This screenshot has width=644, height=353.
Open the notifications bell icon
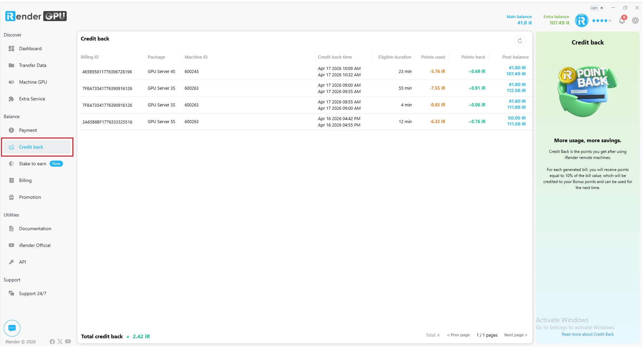pyautogui.click(x=622, y=21)
